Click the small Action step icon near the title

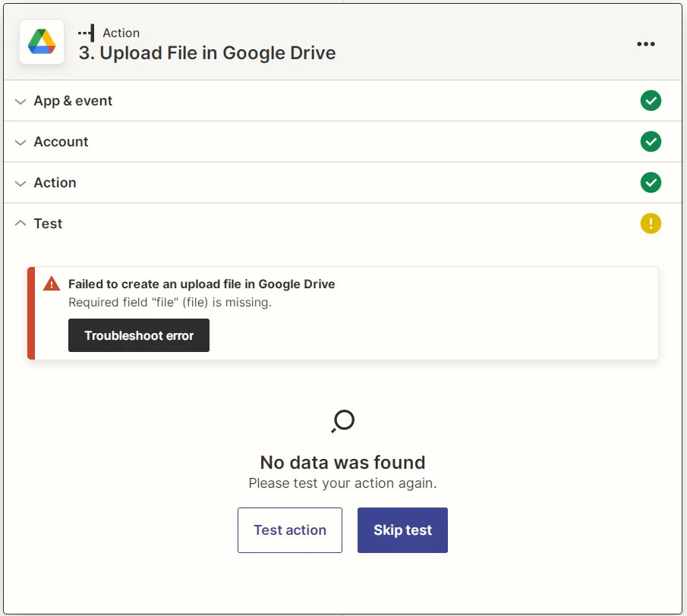pos(86,32)
